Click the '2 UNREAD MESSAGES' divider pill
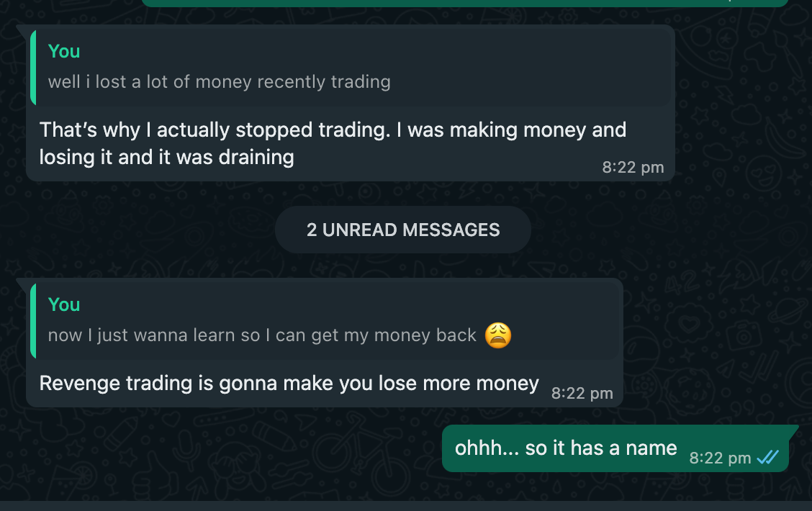Screen dimensions: 812x511 (403, 230)
